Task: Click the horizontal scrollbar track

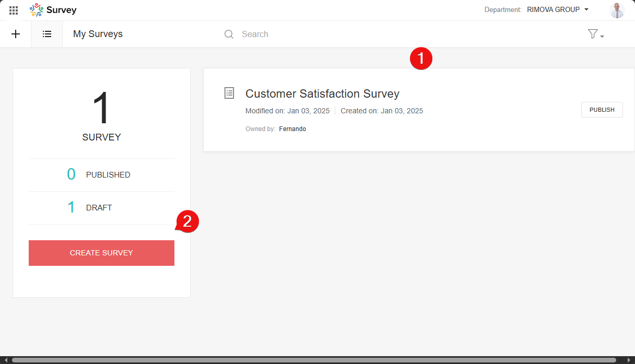Action: point(313,360)
